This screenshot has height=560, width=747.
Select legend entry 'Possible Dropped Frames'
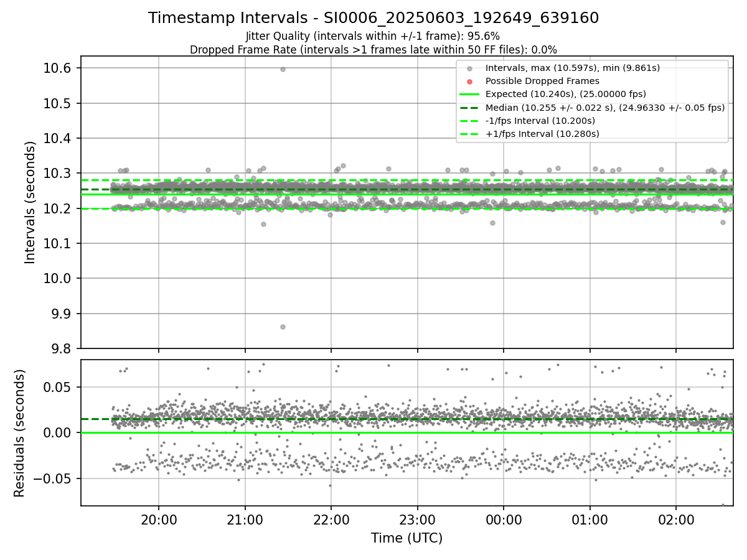point(542,81)
